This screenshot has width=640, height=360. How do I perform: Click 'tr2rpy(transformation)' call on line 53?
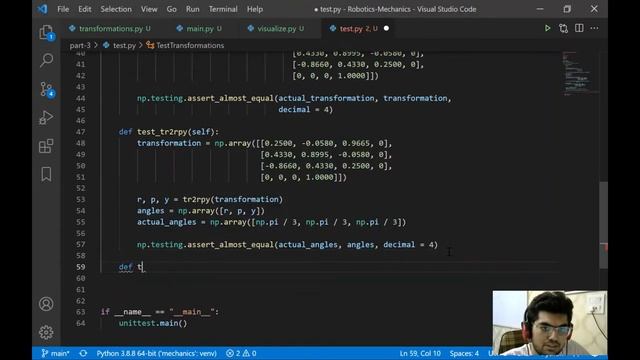(x=233, y=199)
